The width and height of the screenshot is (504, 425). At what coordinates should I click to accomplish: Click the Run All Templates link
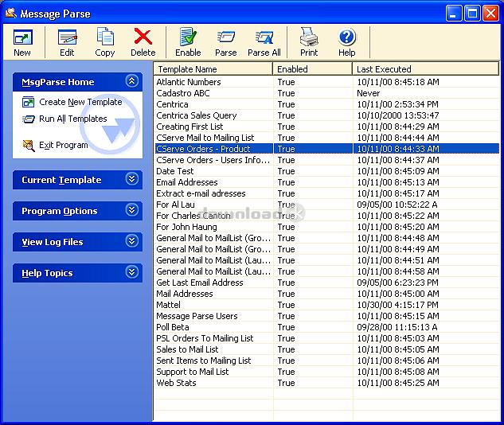coord(72,119)
